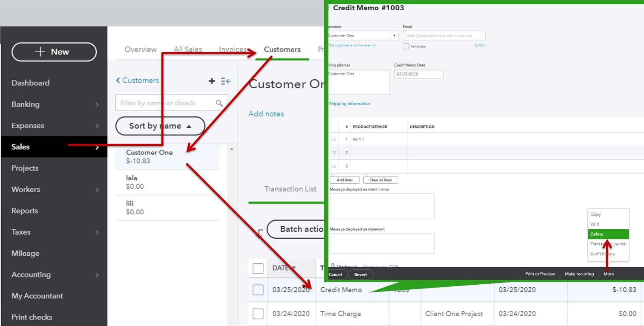Click the Add lines button
644x326 pixels.
[345, 180]
